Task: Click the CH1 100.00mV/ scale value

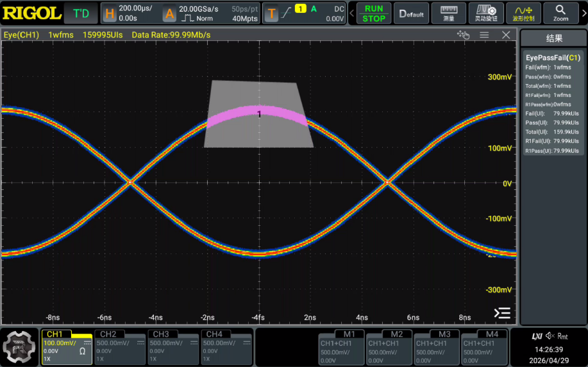Action: point(60,343)
